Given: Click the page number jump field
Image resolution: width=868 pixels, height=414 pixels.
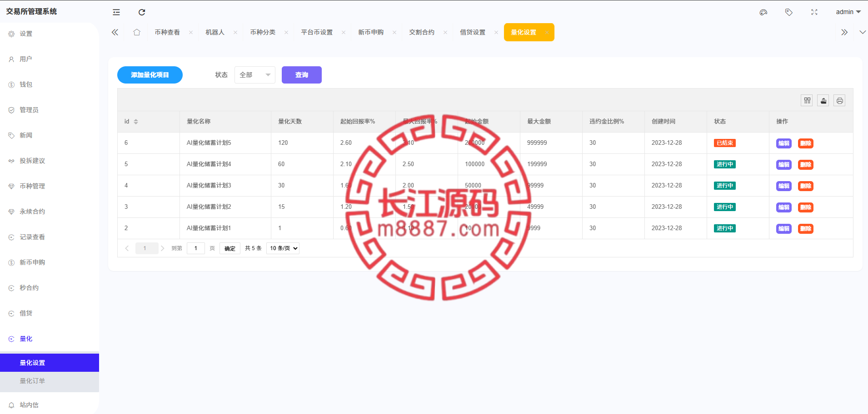Looking at the screenshot, I should tap(196, 248).
